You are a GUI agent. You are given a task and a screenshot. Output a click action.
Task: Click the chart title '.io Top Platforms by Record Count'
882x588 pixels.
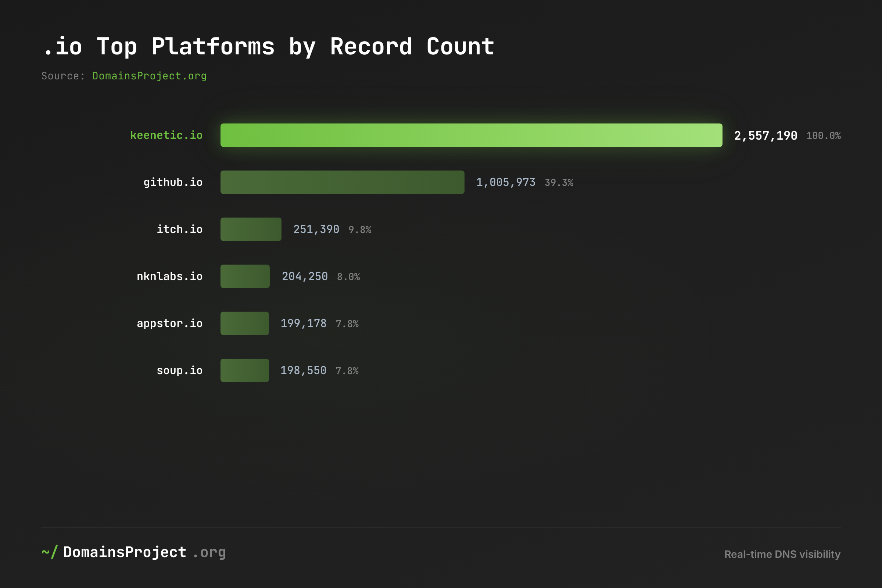269,47
